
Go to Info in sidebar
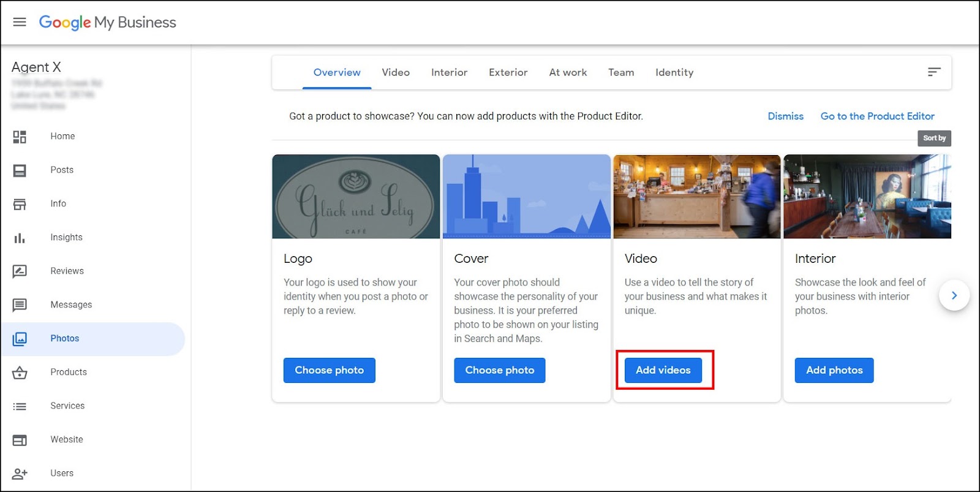coord(58,204)
